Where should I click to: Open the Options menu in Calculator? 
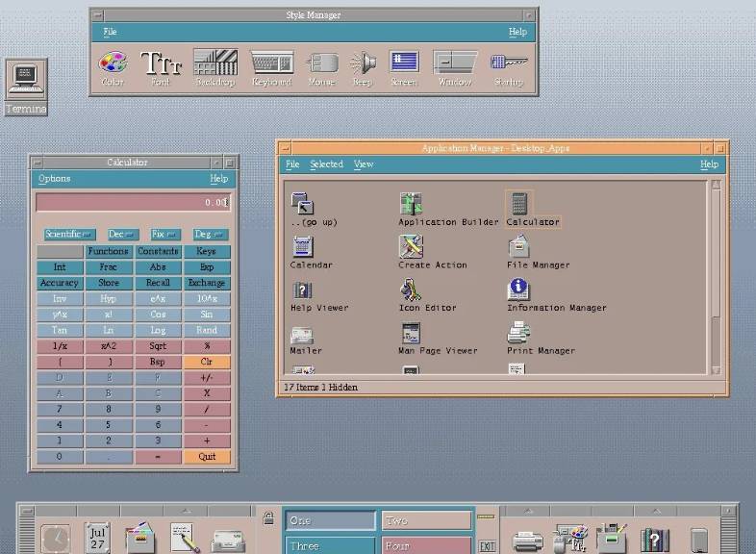(54, 179)
